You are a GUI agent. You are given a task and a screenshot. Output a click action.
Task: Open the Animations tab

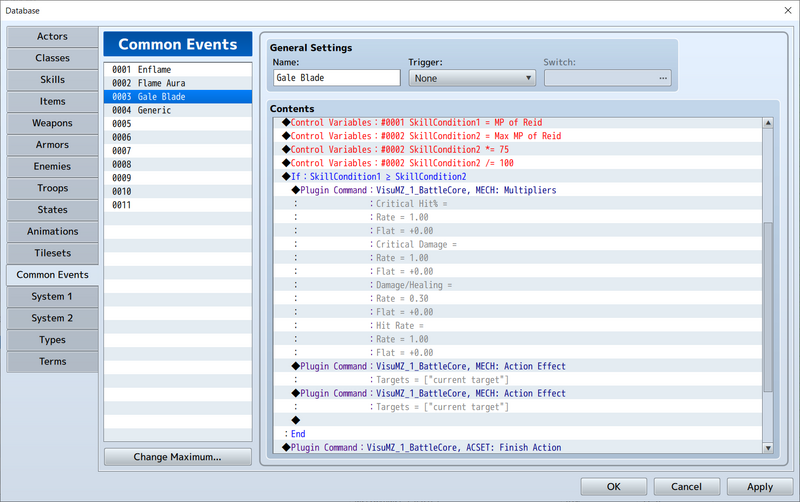pyautogui.click(x=52, y=231)
